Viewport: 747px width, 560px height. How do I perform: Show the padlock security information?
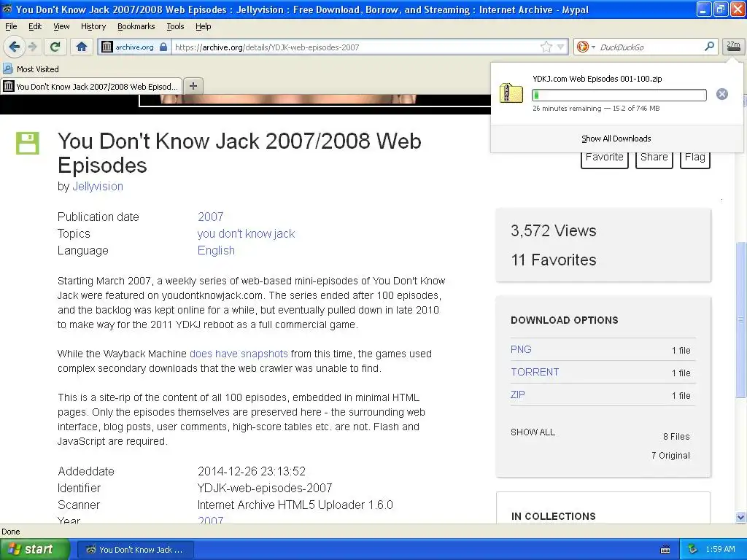point(163,47)
